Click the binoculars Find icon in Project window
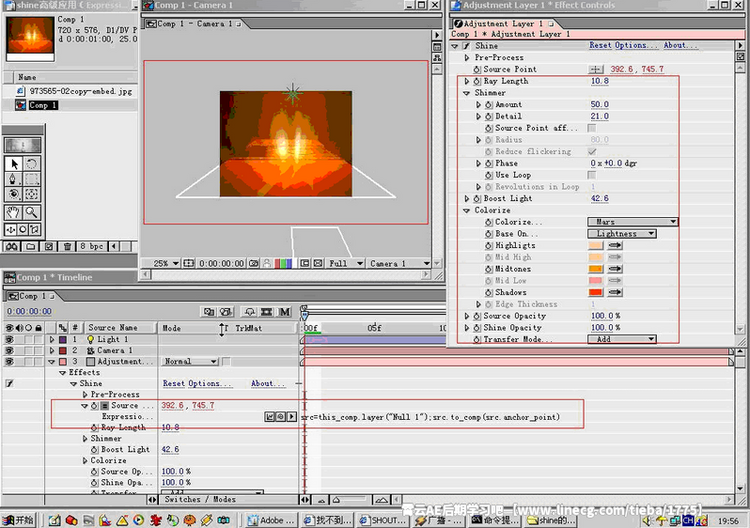The width and height of the screenshot is (750, 528). point(12,246)
